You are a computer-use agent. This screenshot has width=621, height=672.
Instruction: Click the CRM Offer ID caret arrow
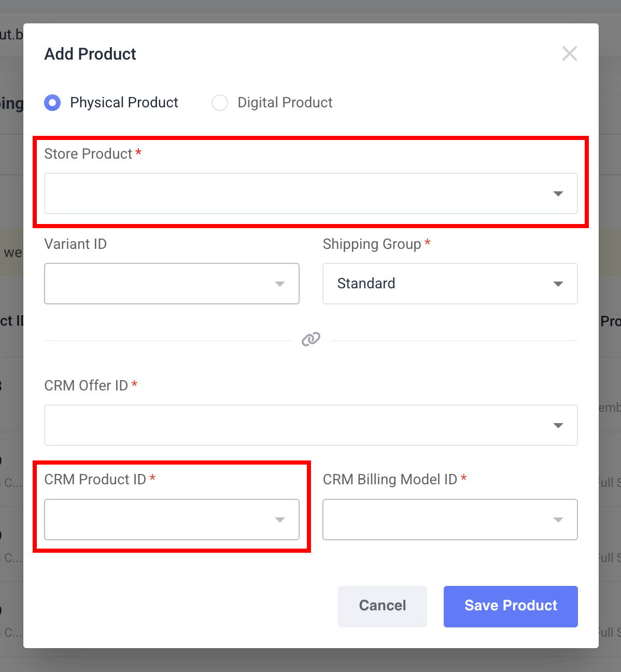(558, 425)
